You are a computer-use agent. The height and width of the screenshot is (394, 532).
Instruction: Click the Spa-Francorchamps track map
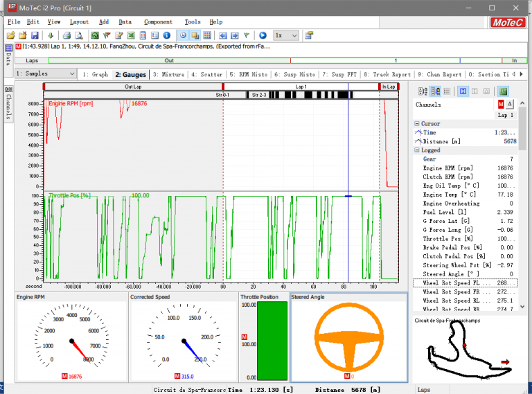(x=470, y=349)
